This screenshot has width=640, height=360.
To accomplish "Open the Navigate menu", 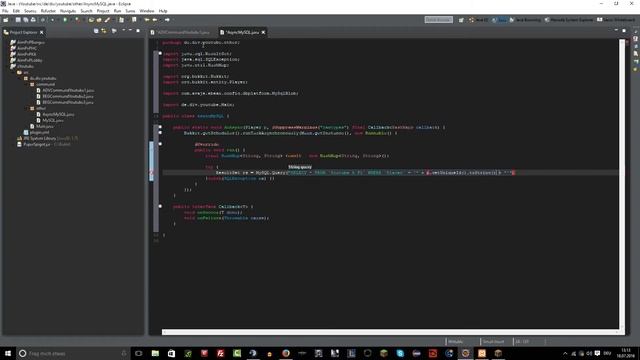I will point(68,11).
